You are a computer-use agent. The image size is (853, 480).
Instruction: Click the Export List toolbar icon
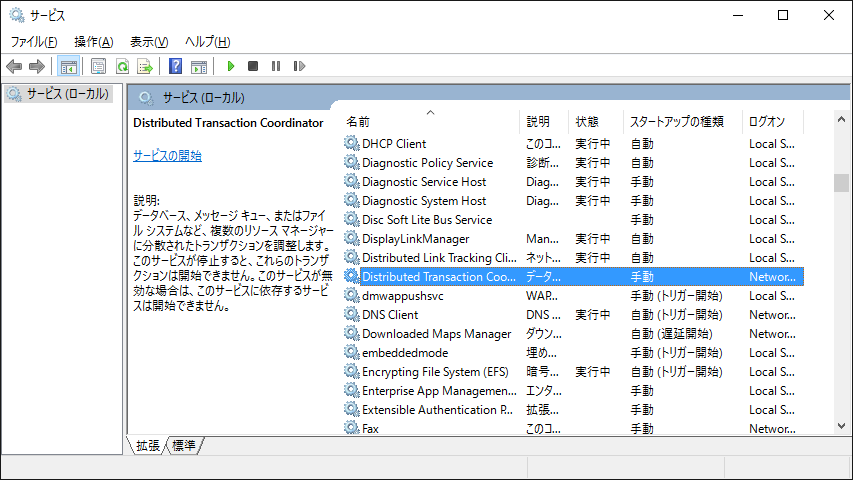pyautogui.click(x=145, y=66)
